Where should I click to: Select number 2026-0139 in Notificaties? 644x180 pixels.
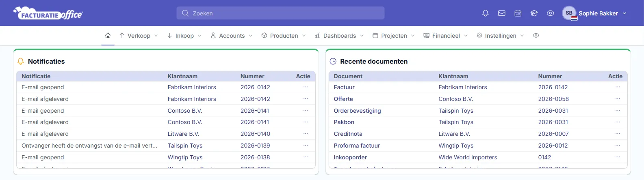[x=255, y=146]
